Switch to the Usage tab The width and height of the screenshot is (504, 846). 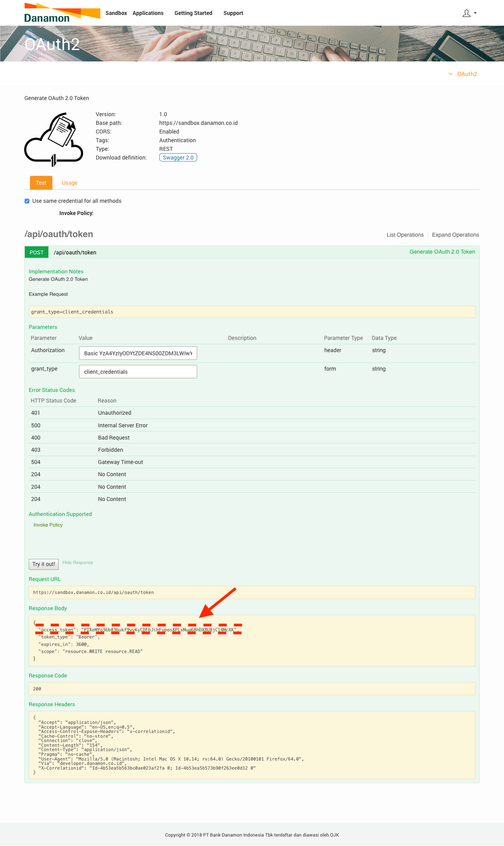70,183
